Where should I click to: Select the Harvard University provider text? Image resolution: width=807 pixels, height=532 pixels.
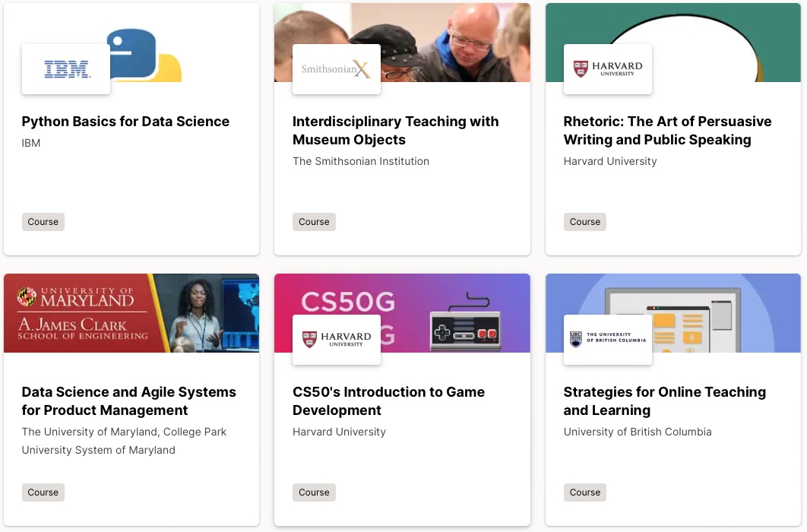pos(609,161)
